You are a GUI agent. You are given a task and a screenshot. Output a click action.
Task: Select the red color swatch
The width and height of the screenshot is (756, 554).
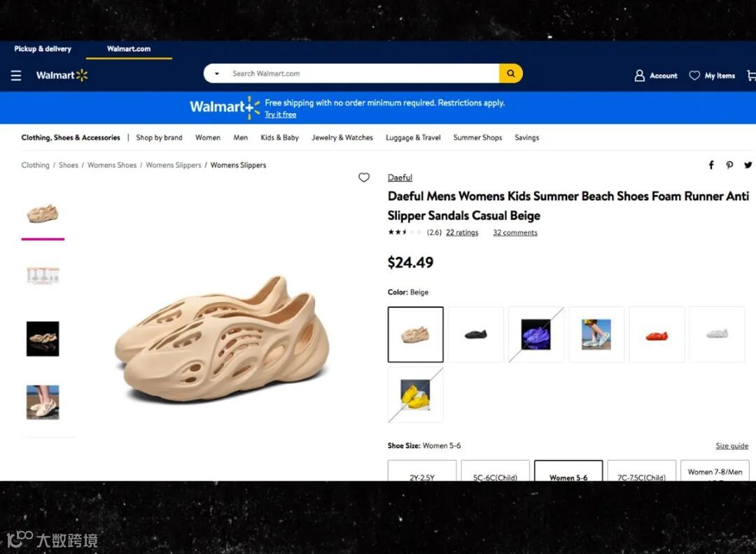[657, 334]
